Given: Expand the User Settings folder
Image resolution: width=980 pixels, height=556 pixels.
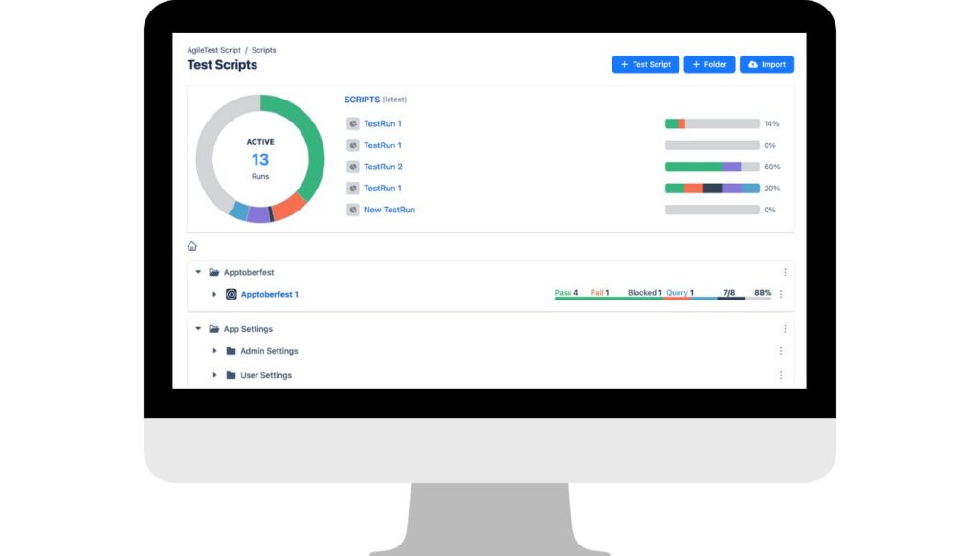Looking at the screenshot, I should pyautogui.click(x=214, y=375).
